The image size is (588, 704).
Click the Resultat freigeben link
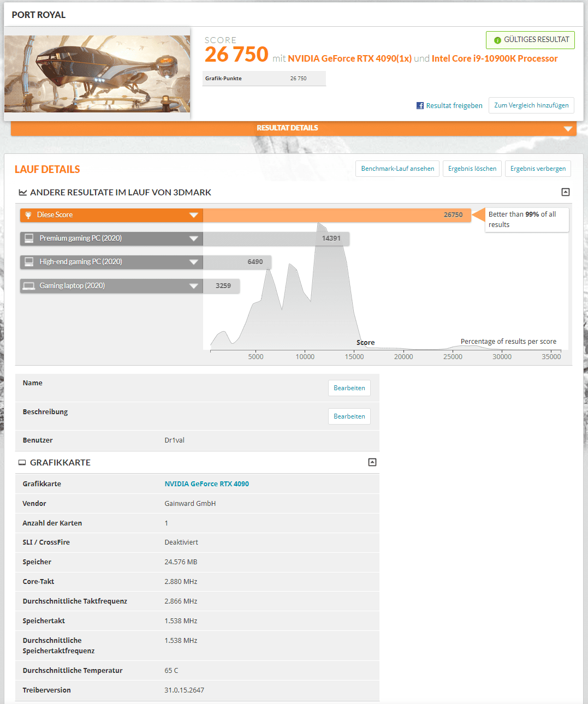click(x=454, y=106)
